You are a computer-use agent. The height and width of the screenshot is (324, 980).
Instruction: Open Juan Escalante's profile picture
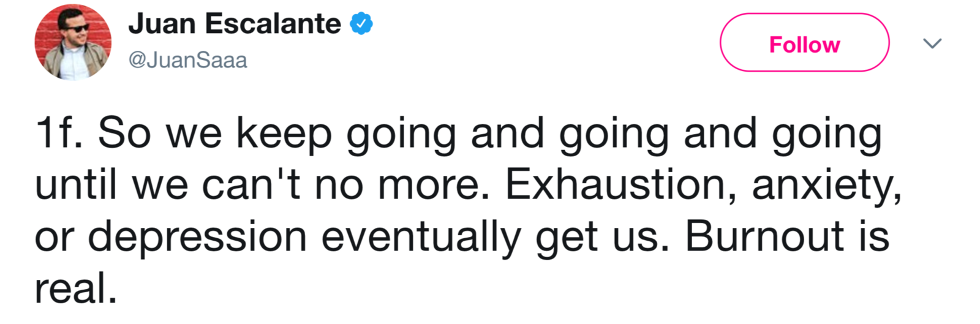(73, 43)
